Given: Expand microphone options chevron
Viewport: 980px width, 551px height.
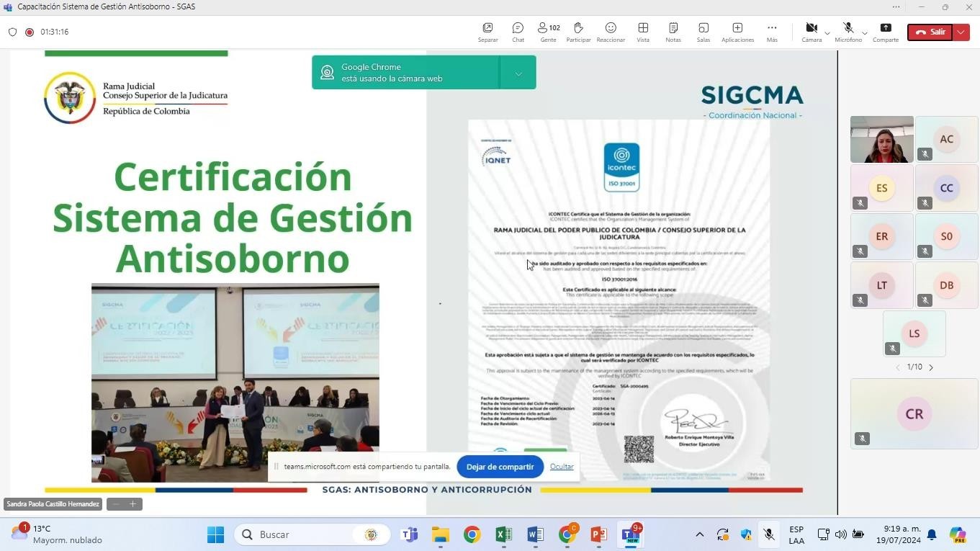Looking at the screenshot, I should (x=864, y=33).
